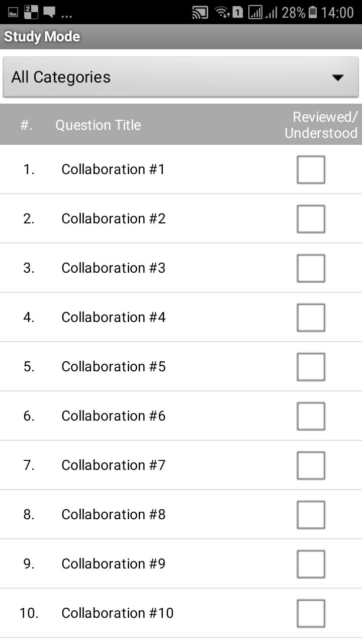Mark Collaboration #2 as reviewed
Screen dimensions: 362x644
[311, 219]
